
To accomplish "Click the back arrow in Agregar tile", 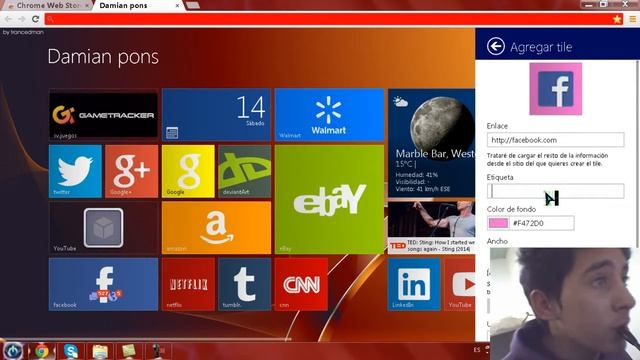I will 496,46.
